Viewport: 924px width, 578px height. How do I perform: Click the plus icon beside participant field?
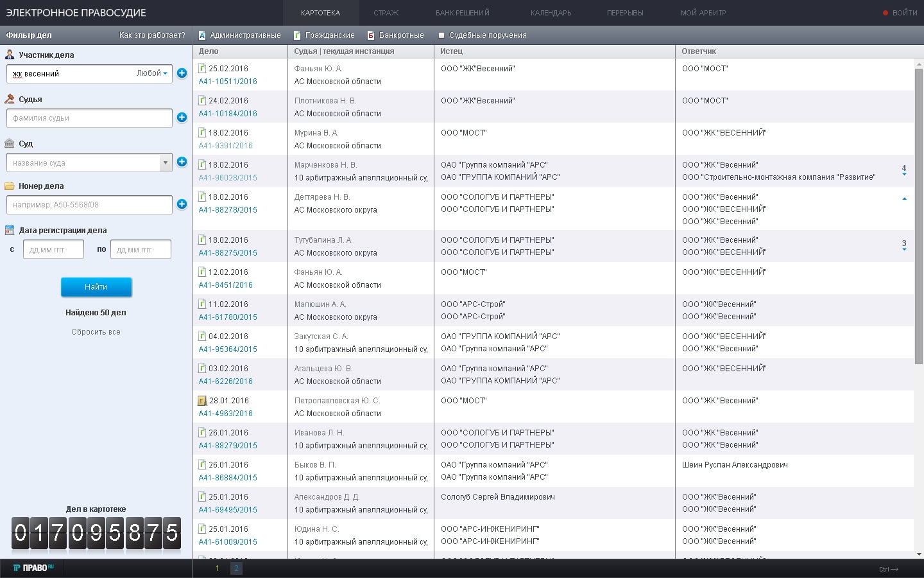tap(182, 73)
